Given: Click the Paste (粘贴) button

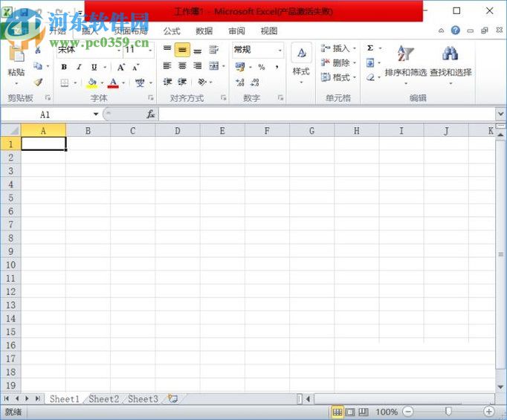Looking at the screenshot, I should pyautogui.click(x=16, y=63).
